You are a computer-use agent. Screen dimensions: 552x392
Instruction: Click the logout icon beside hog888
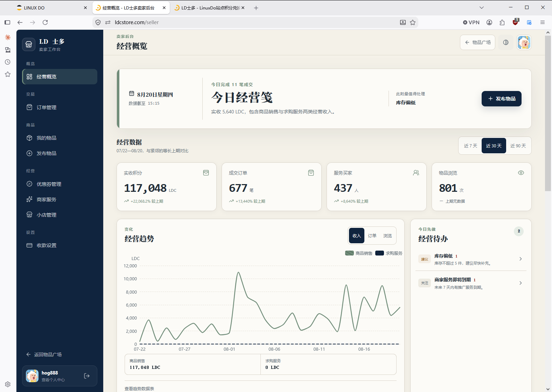coord(87,376)
